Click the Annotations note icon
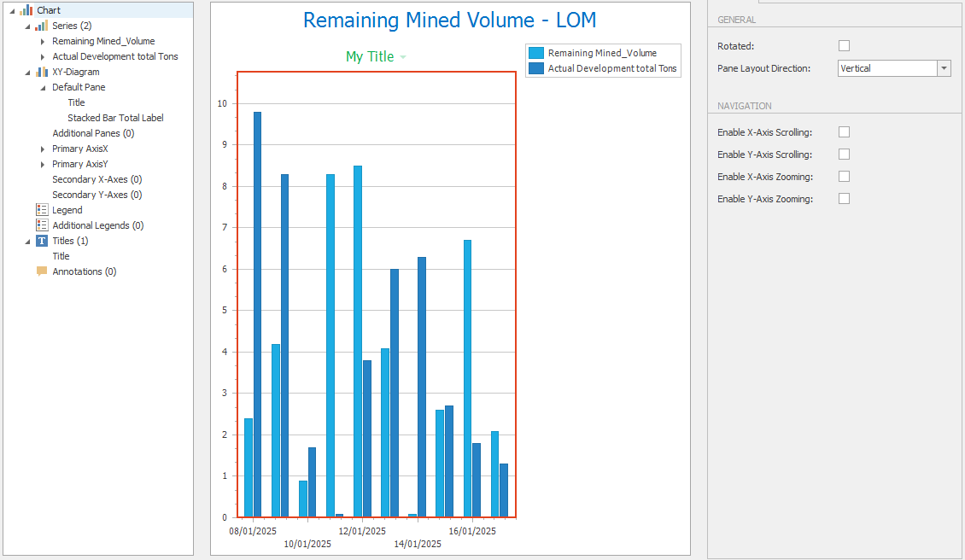Image resolution: width=965 pixels, height=560 pixels. click(42, 271)
